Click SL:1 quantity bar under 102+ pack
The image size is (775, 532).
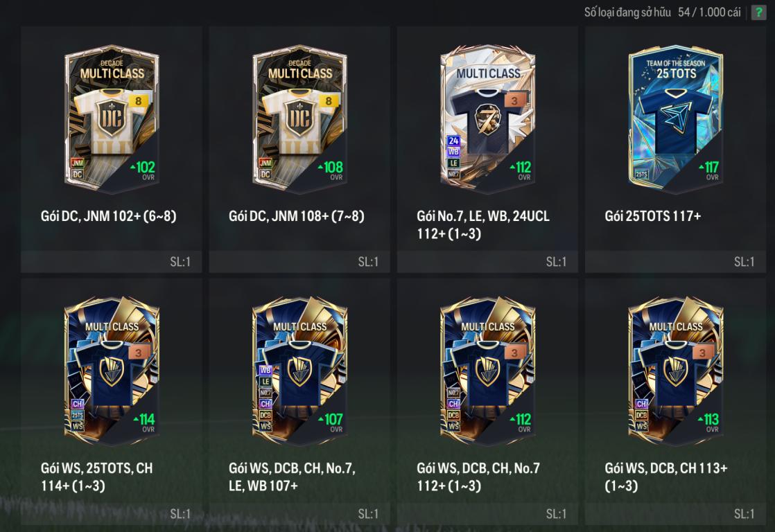(111, 262)
